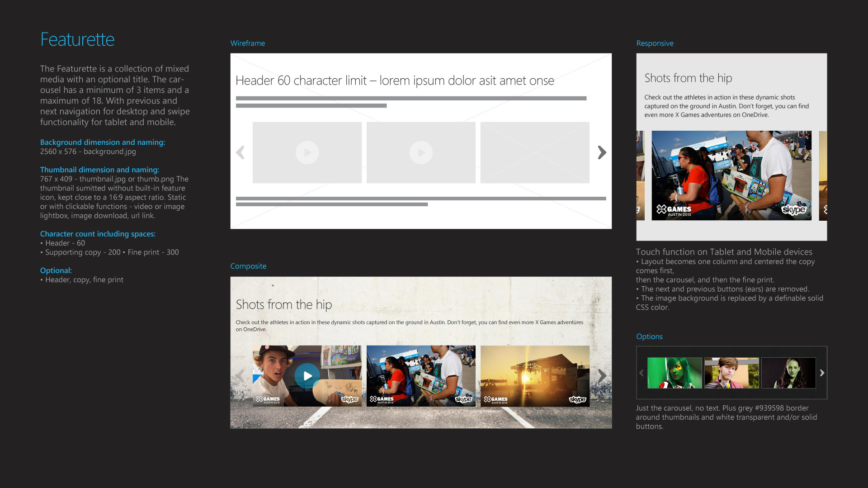Select the middle Options thumbnail
Screen dimensions: 868x488
click(x=731, y=373)
